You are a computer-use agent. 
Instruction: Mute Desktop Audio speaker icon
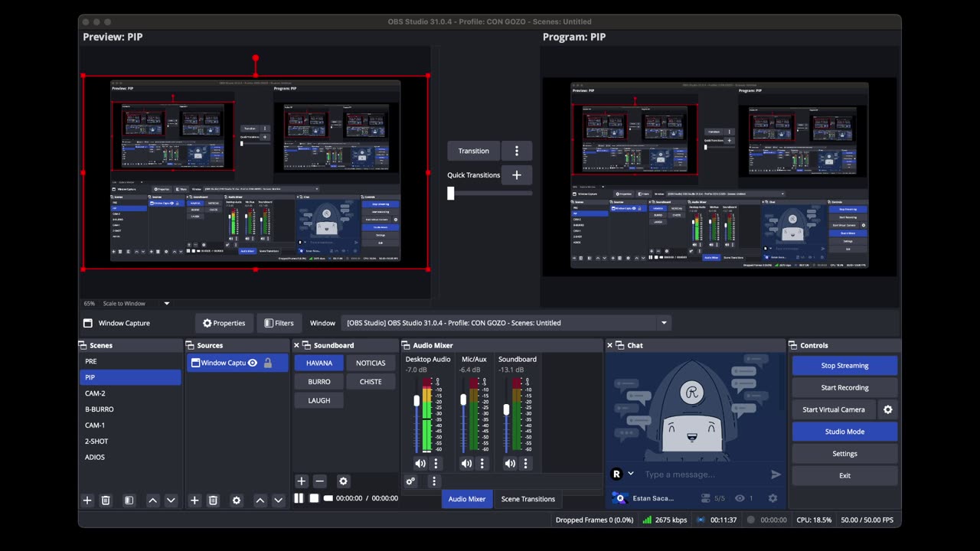(x=420, y=464)
